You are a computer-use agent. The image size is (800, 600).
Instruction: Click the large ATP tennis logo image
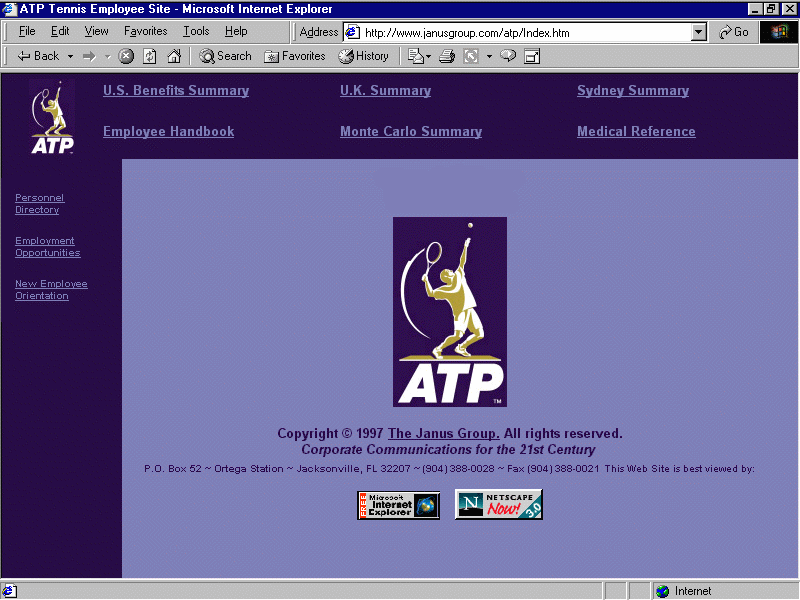pos(450,312)
